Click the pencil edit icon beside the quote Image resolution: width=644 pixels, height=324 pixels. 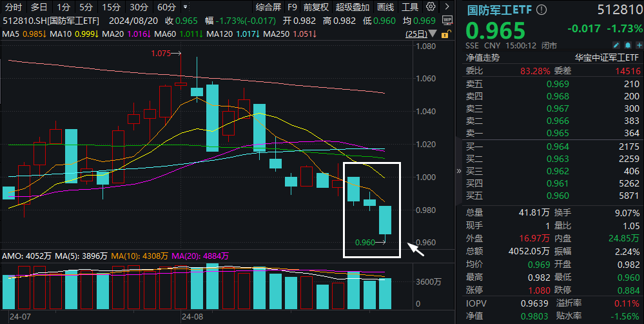(617, 46)
